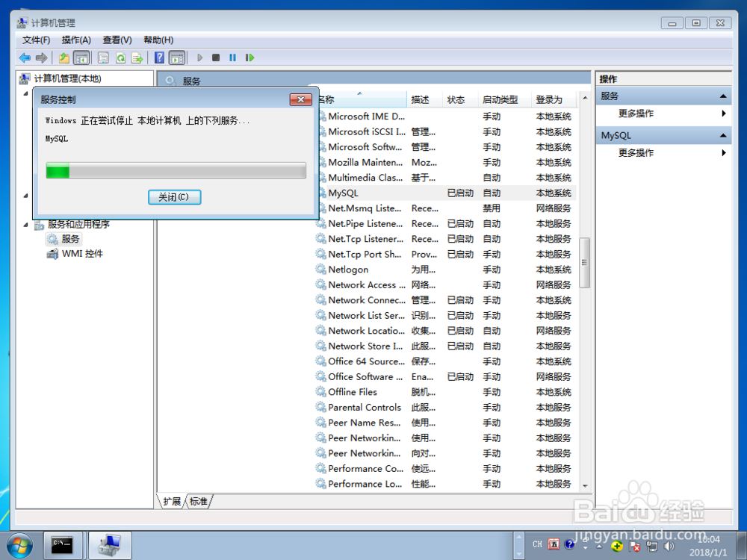747x560 pixels.
Task: Select the MySQL service row
Action: [x=445, y=193]
